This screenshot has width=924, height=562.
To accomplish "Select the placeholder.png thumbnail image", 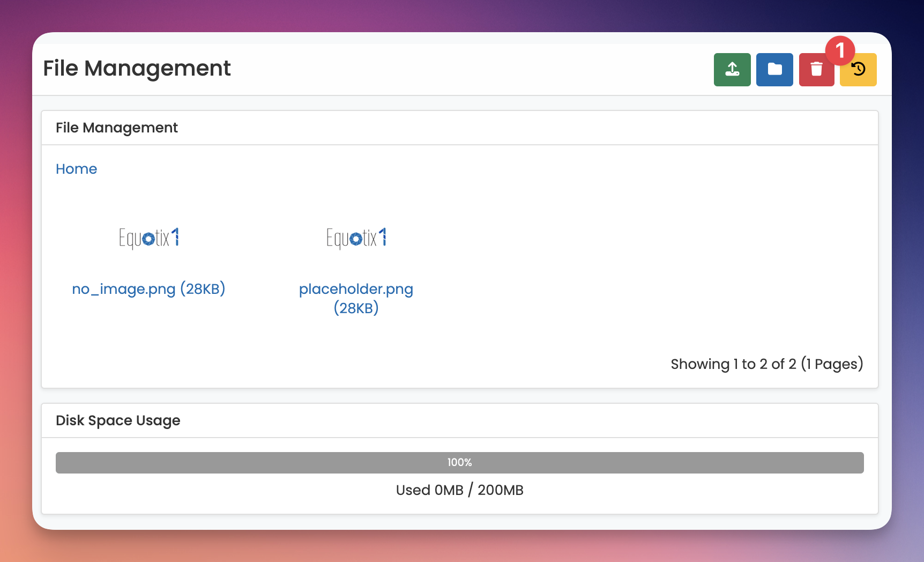I will (356, 238).
